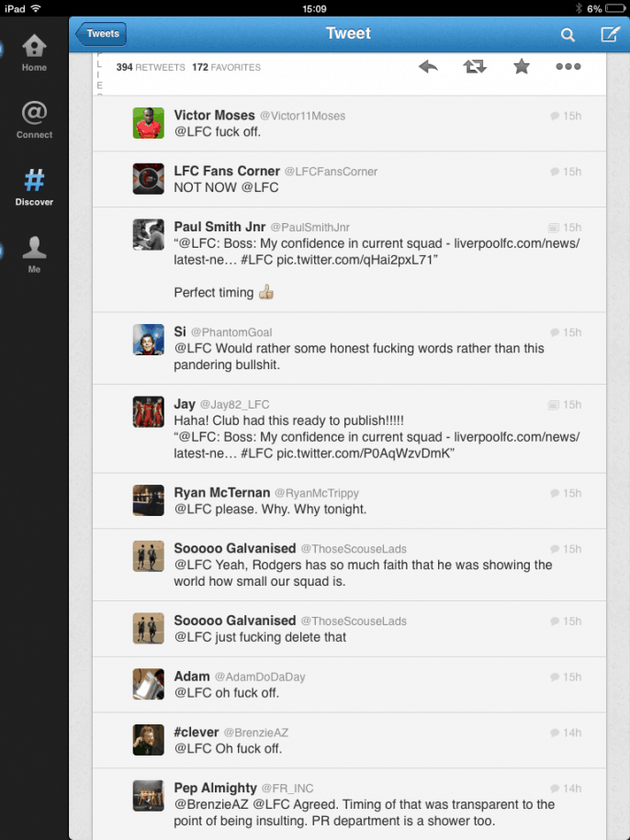Open conversation icon on Adam's tweet
The image size is (630, 840).
(555, 678)
